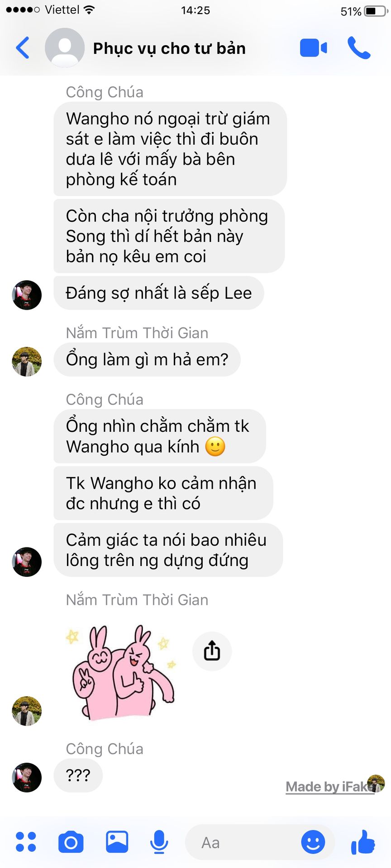The image size is (391, 868).
Task: Tap the '???' message bubble
Action: pyautogui.click(x=78, y=775)
